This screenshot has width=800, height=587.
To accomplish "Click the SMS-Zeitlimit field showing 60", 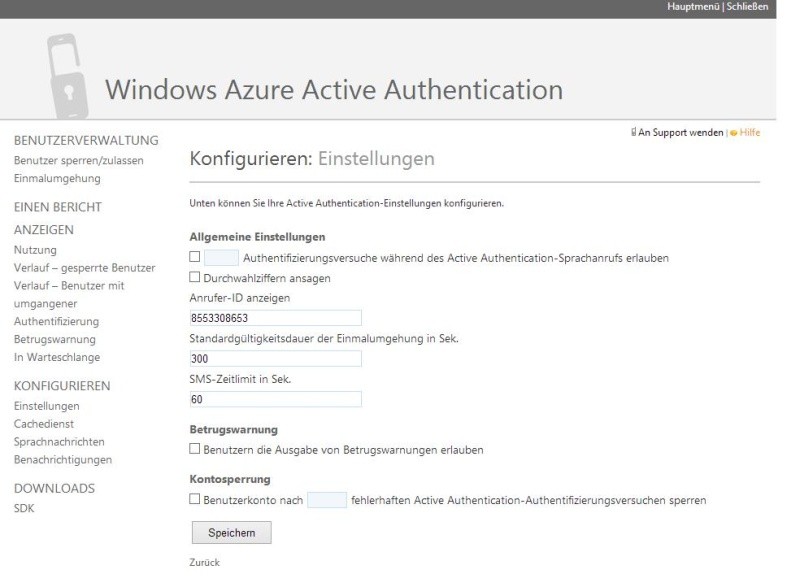I will click(275, 398).
